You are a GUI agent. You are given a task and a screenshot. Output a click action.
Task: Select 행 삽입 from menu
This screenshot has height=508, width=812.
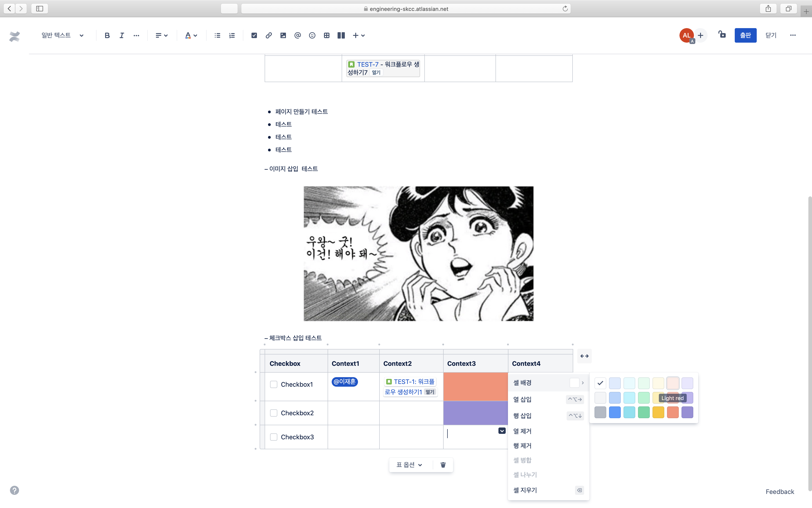pyautogui.click(x=549, y=416)
